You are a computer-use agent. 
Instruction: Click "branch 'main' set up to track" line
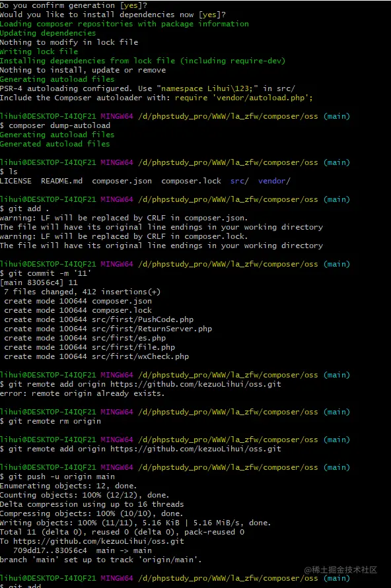click(101, 560)
